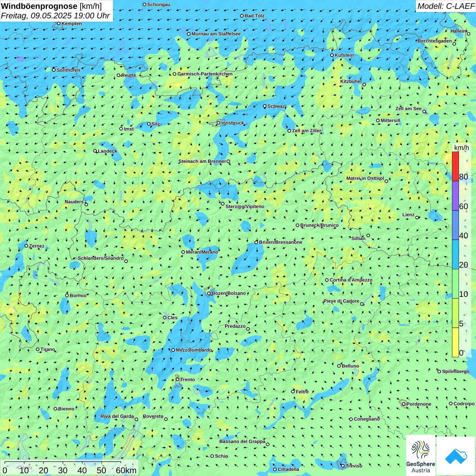
Task: Select the purple 60–80 legend segment
Action: coord(455,196)
